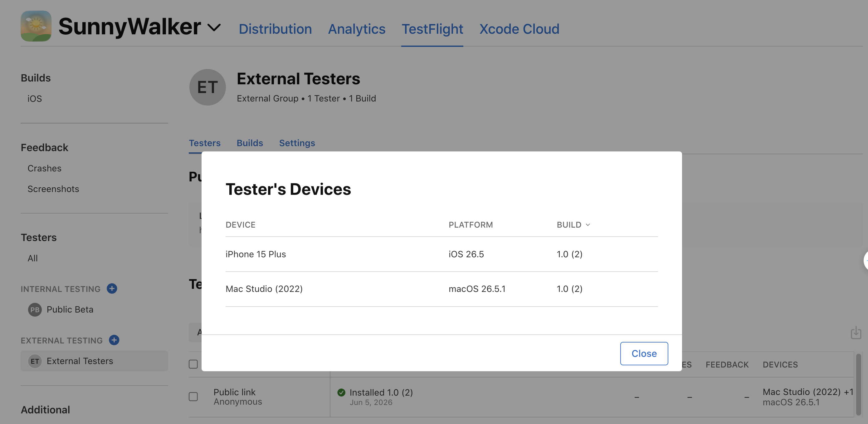Click build 1.0 (2) for iPhone 15 Plus
This screenshot has width=868, height=424.
pos(569,254)
